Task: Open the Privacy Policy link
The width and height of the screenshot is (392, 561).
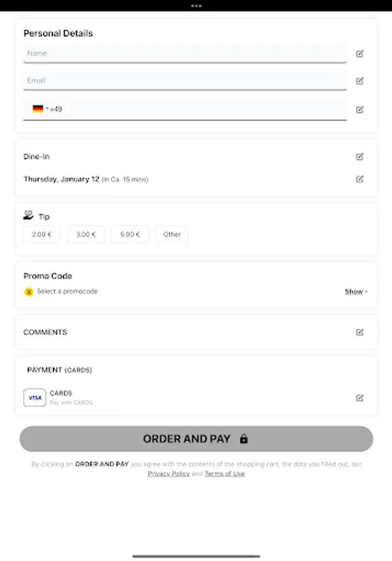Action: click(168, 473)
